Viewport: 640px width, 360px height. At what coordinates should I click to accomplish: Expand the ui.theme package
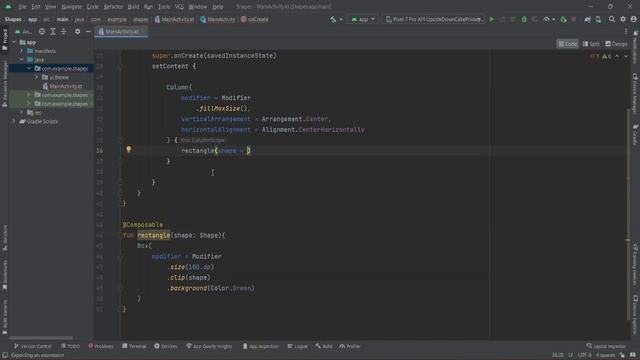(36, 77)
